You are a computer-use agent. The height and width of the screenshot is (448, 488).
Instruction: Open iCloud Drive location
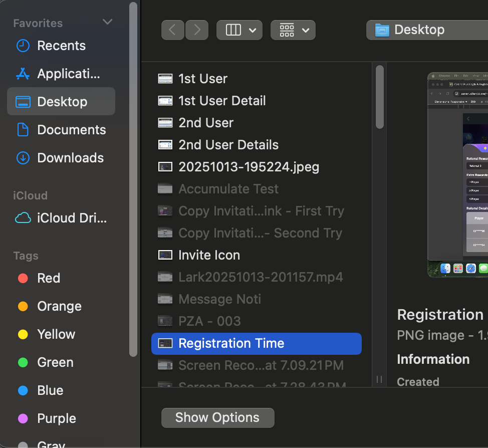[x=72, y=218]
